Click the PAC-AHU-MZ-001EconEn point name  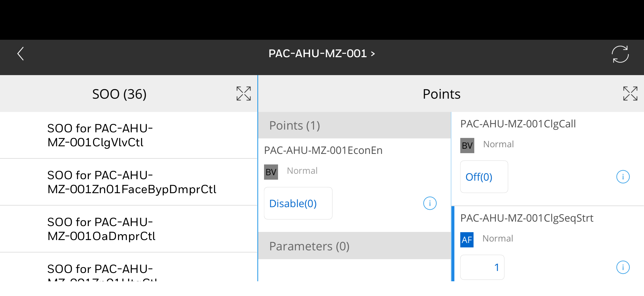click(x=323, y=150)
